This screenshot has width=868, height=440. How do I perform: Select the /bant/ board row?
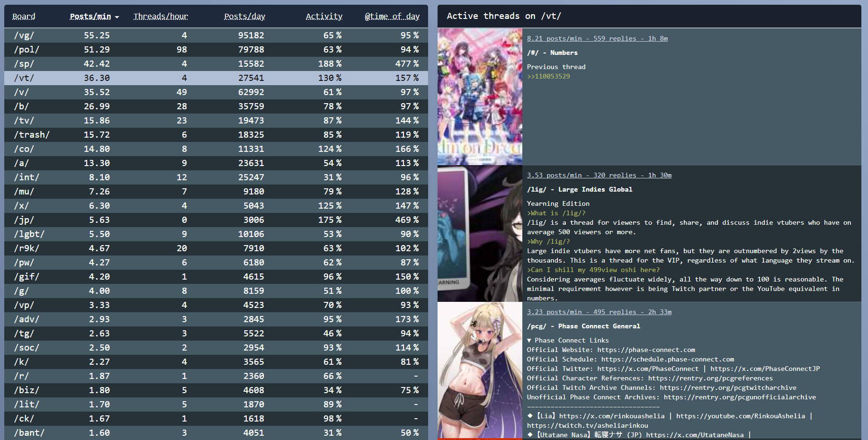click(216, 433)
